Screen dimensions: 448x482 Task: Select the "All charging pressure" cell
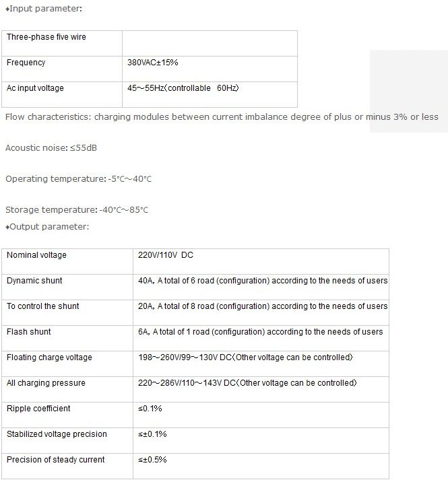point(46,383)
